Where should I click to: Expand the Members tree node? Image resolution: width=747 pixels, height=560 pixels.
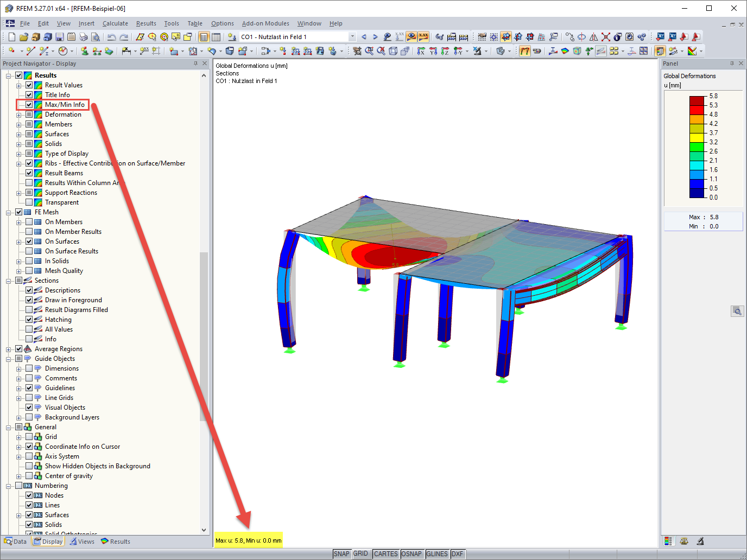point(18,124)
